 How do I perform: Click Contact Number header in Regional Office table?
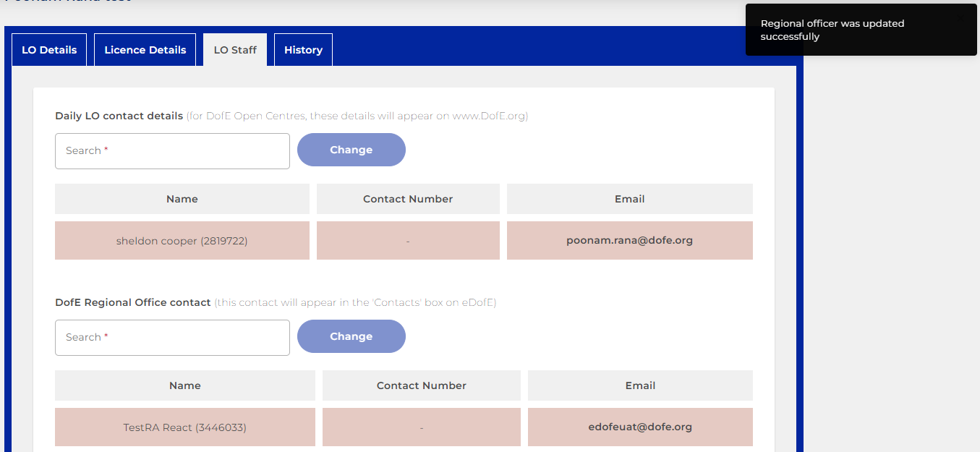(x=421, y=385)
